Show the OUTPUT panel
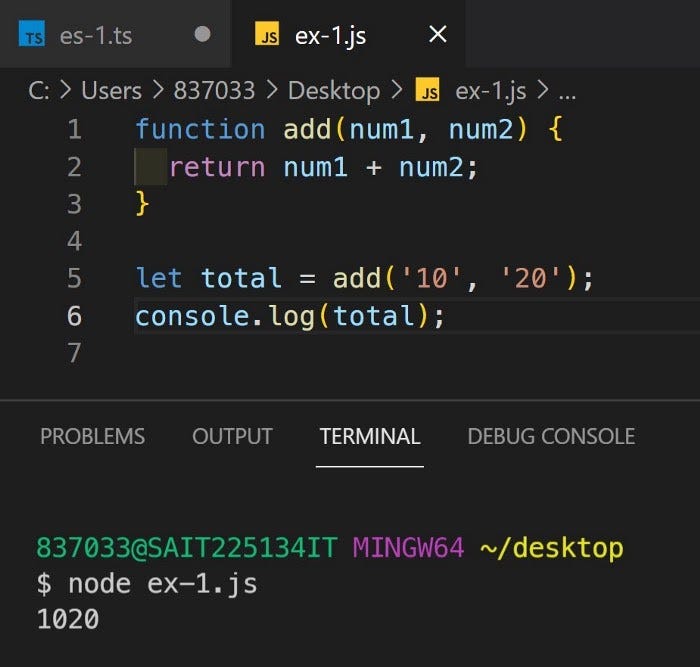 point(232,437)
